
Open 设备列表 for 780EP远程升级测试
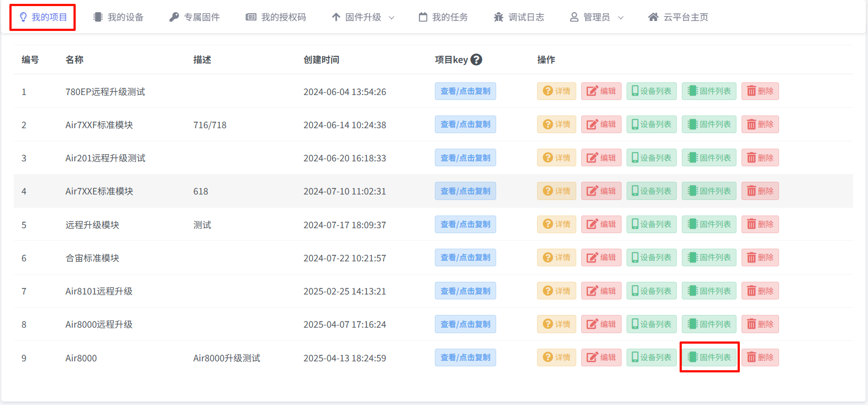(651, 91)
